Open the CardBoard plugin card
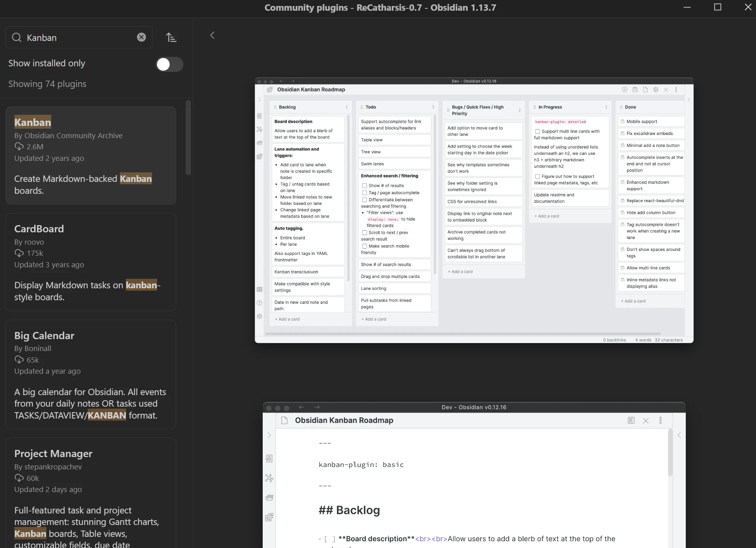 pos(91,262)
